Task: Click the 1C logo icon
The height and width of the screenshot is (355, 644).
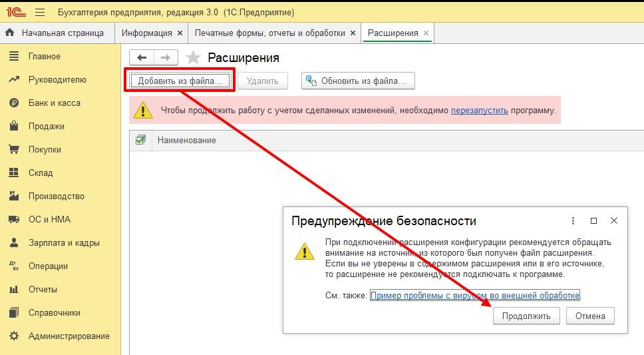Action: (16, 13)
